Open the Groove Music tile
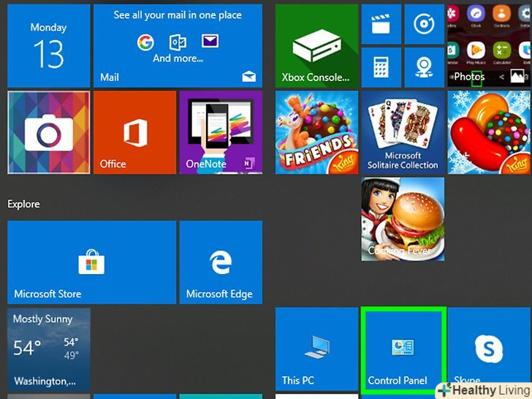This screenshot has height=399, width=532. pos(424,24)
